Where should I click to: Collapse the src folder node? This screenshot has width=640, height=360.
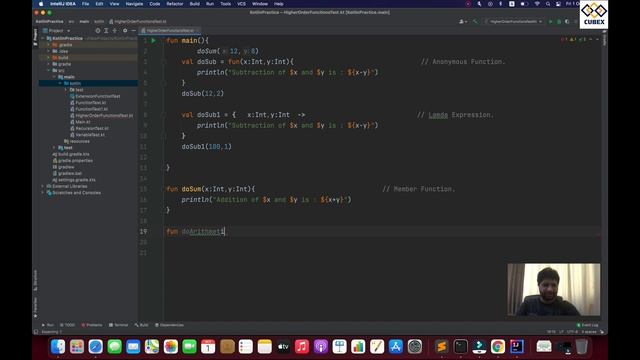[x=49, y=71]
